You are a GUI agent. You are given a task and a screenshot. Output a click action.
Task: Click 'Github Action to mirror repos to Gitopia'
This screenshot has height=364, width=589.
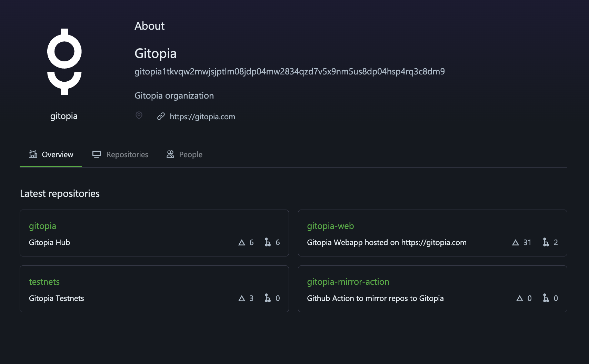pos(375,298)
